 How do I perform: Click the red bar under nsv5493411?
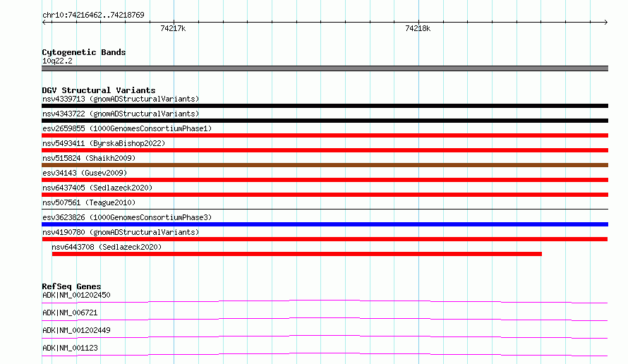tap(325, 150)
